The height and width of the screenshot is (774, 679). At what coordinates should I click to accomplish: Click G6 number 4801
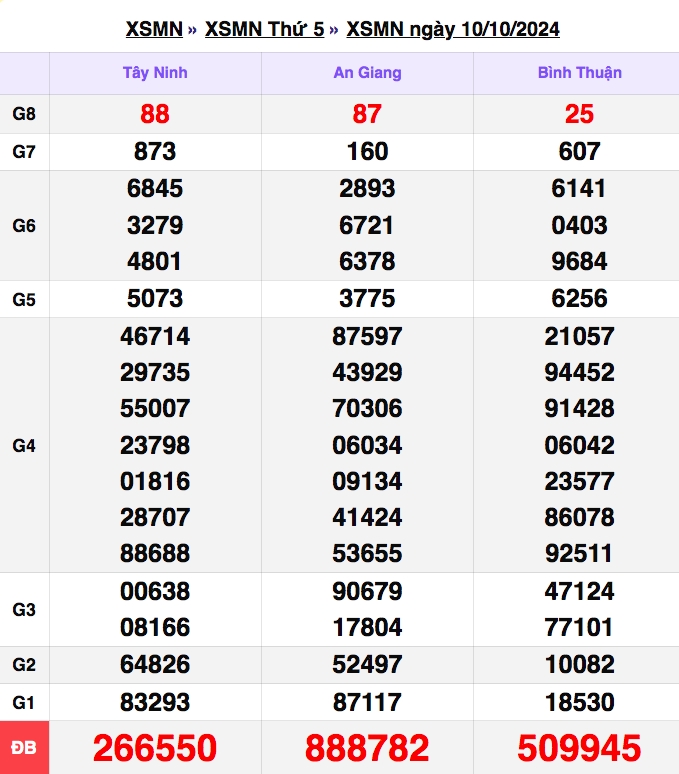(154, 261)
